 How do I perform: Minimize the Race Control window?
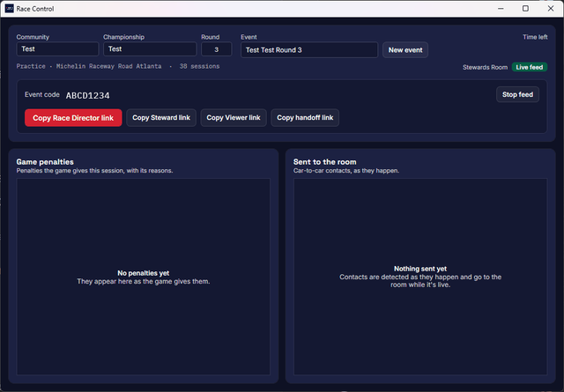tap(501, 9)
